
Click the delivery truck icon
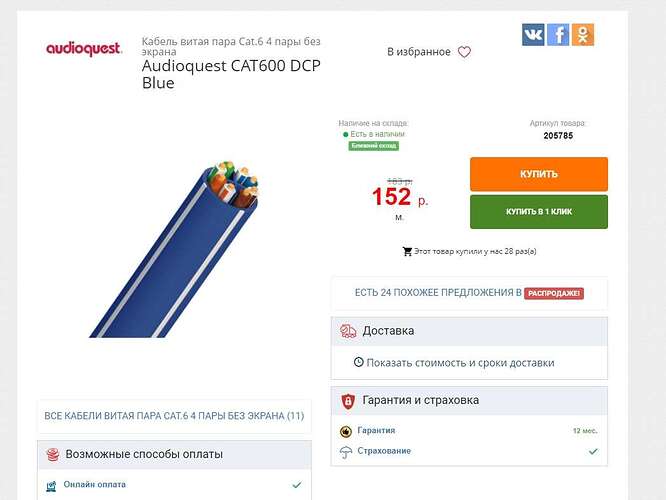pyautogui.click(x=348, y=331)
